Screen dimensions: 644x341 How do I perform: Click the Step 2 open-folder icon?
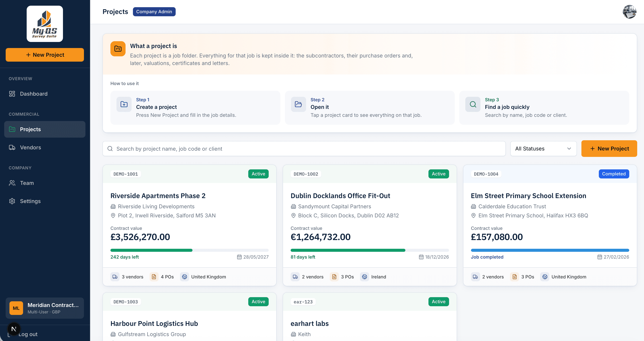tap(298, 104)
